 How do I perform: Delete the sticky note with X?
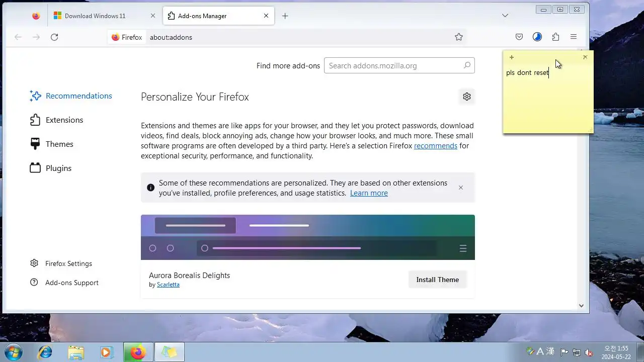point(585,57)
